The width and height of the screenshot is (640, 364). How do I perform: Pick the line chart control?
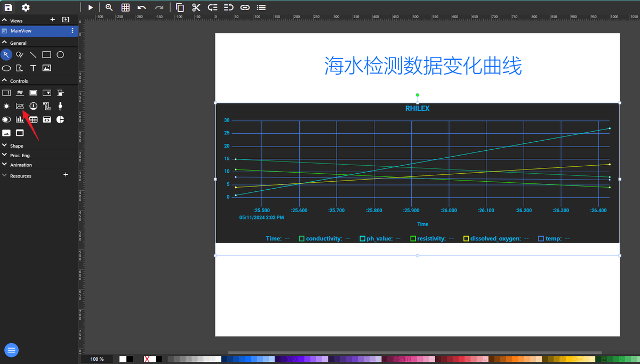pyautogui.click(x=20, y=106)
